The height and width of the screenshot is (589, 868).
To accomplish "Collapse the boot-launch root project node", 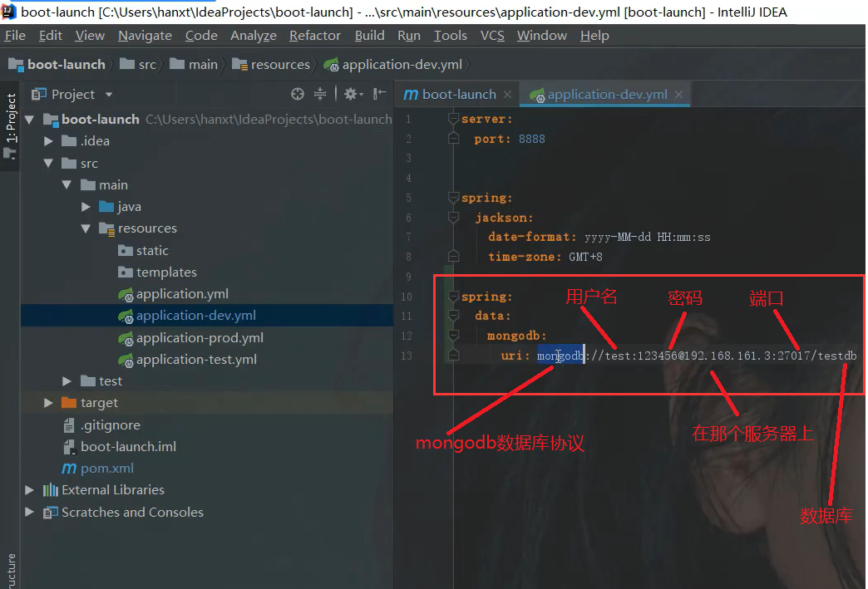I will click(x=30, y=119).
